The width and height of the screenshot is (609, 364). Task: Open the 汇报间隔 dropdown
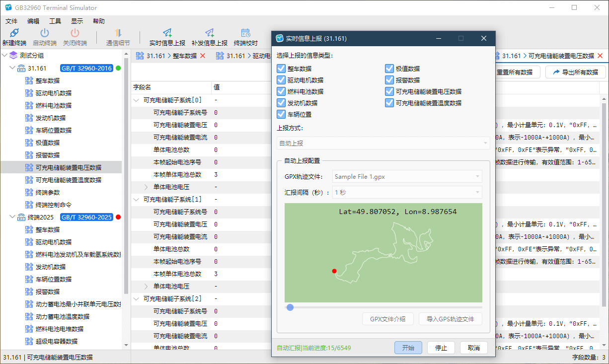(x=406, y=192)
